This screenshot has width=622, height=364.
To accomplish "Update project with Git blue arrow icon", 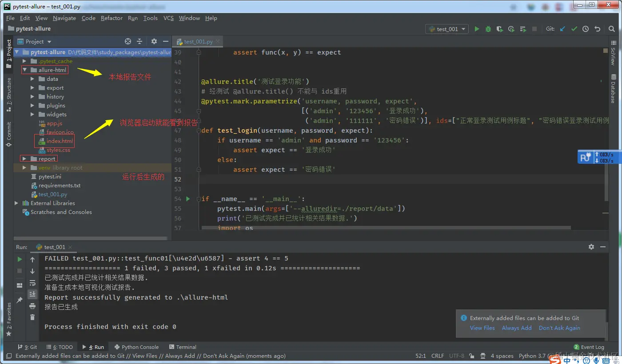I will [562, 29].
